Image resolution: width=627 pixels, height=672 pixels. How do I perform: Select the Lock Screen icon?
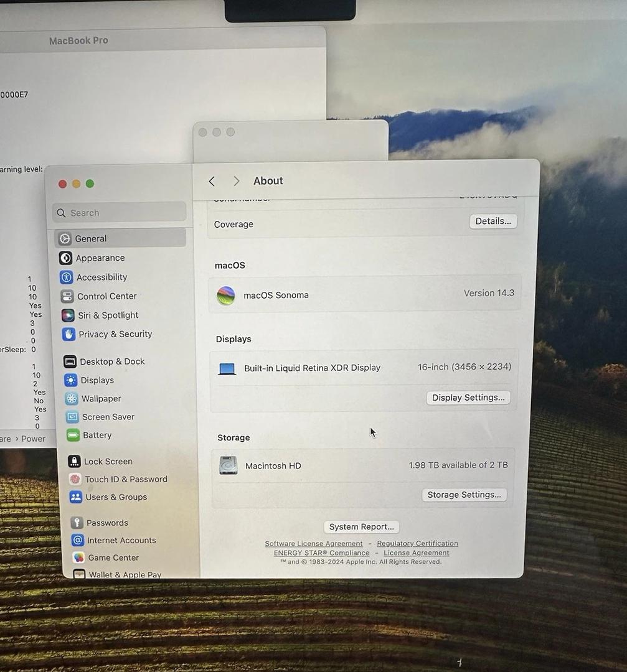pyautogui.click(x=74, y=461)
